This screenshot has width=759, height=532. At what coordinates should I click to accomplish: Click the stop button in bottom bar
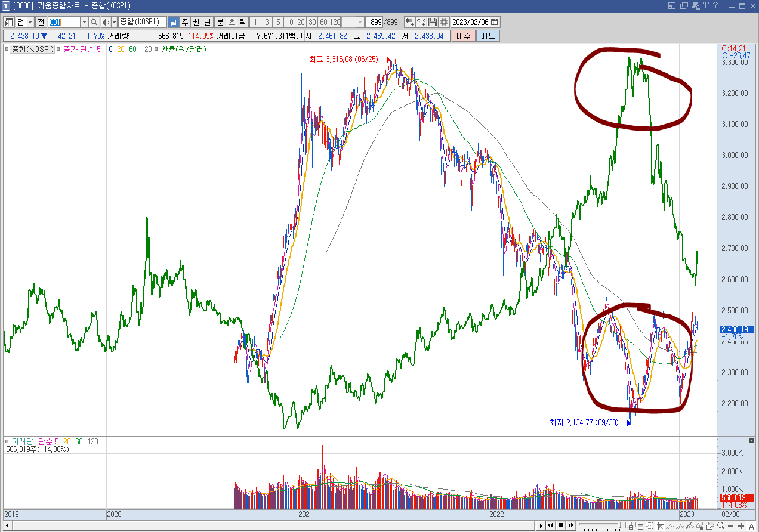point(561,525)
